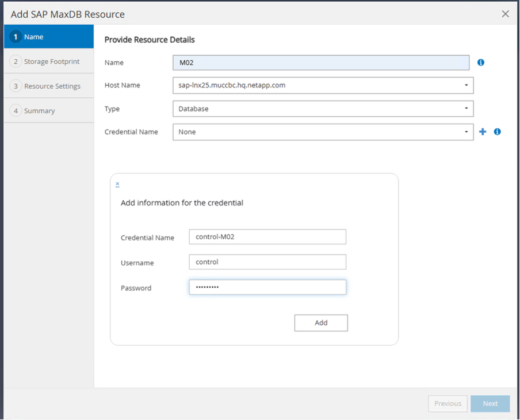Image resolution: width=520 pixels, height=420 pixels.
Task: Click the Next button
Action: tap(490, 403)
